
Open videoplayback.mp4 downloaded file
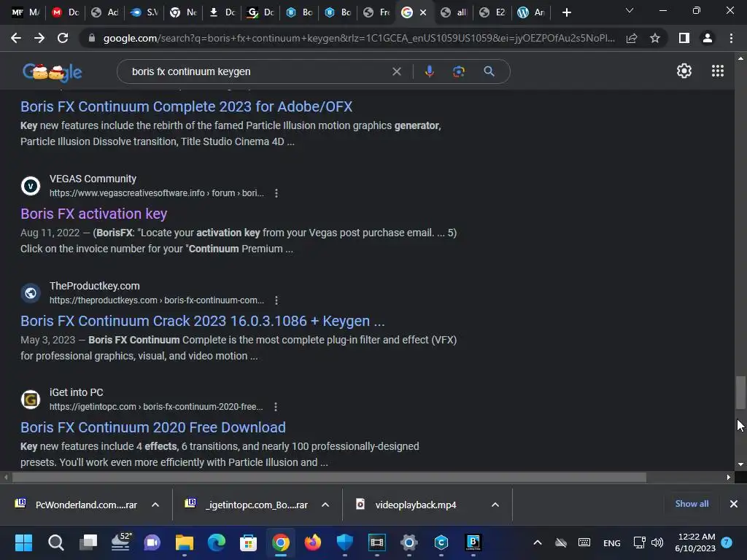click(414, 505)
